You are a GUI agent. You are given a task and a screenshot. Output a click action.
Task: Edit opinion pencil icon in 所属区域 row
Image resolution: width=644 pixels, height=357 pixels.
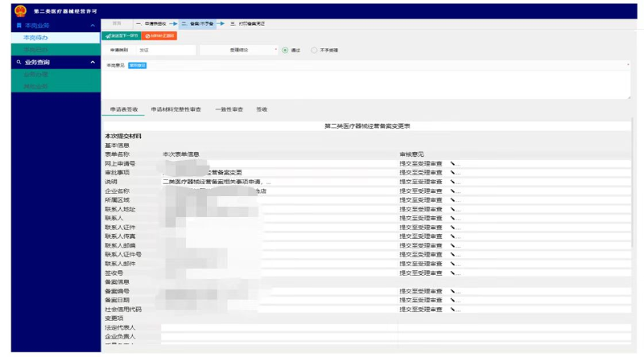(452, 200)
